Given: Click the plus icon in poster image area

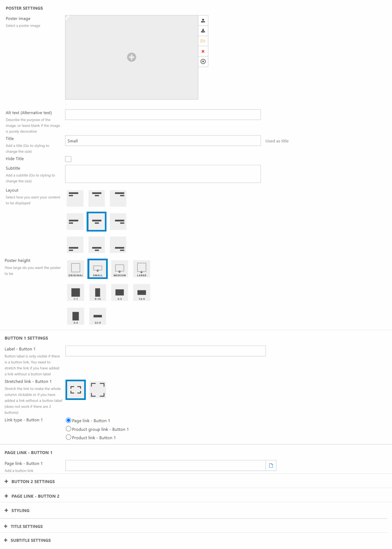Looking at the screenshot, I should [x=131, y=57].
